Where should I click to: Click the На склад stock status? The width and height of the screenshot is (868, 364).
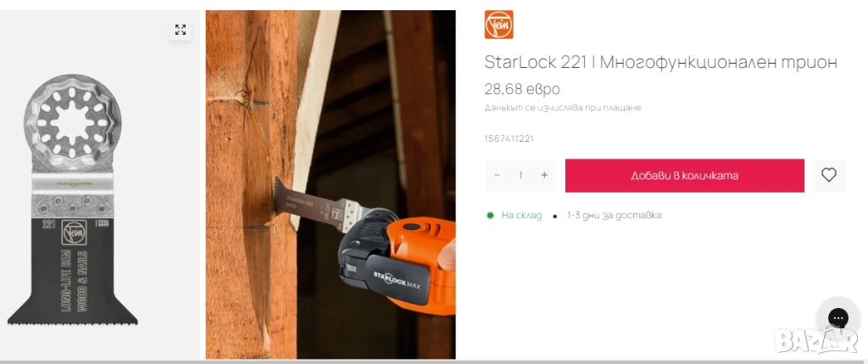(521, 216)
